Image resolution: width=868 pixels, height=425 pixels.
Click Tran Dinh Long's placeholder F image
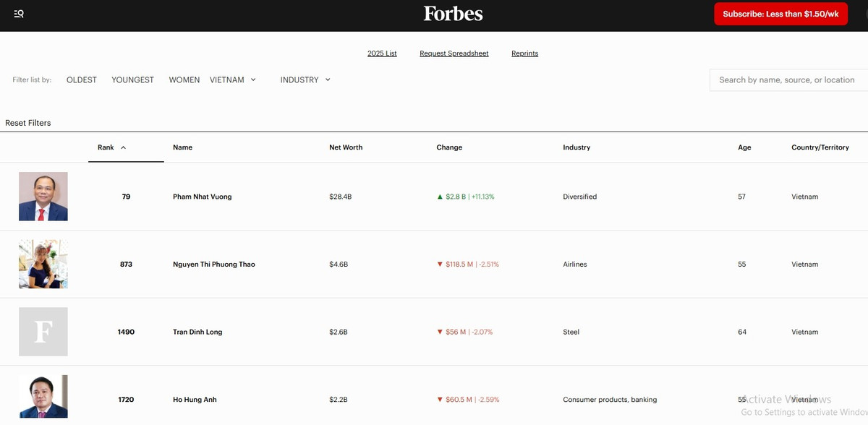(x=43, y=332)
